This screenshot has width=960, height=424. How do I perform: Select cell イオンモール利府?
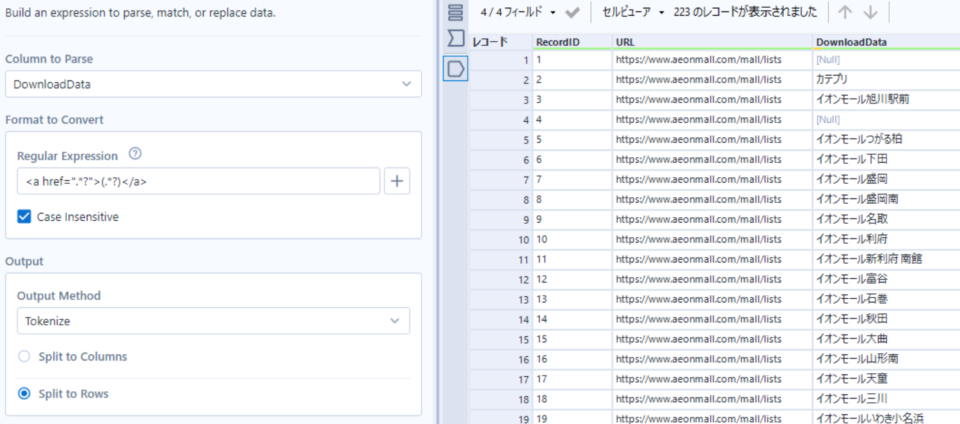click(886, 239)
